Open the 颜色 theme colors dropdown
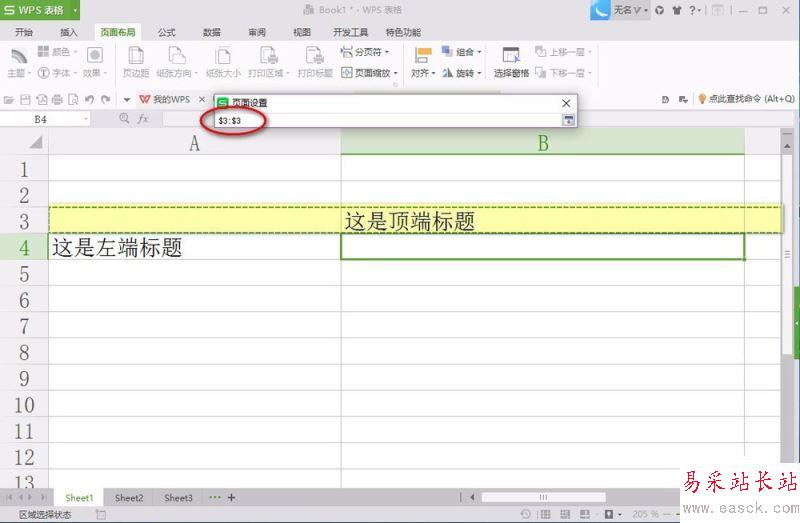The width and height of the screenshot is (800, 523). 57,52
